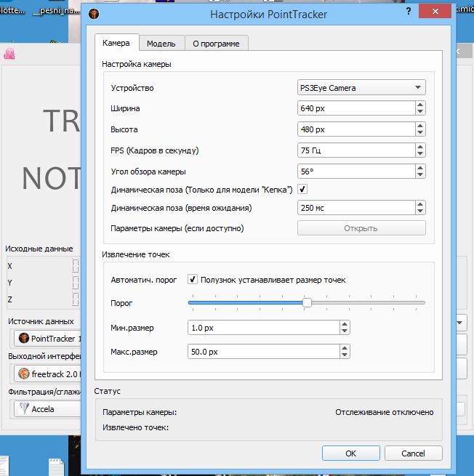Viewport: 474px width, 476px height.
Task: Open the О программе tab
Action: [216, 44]
